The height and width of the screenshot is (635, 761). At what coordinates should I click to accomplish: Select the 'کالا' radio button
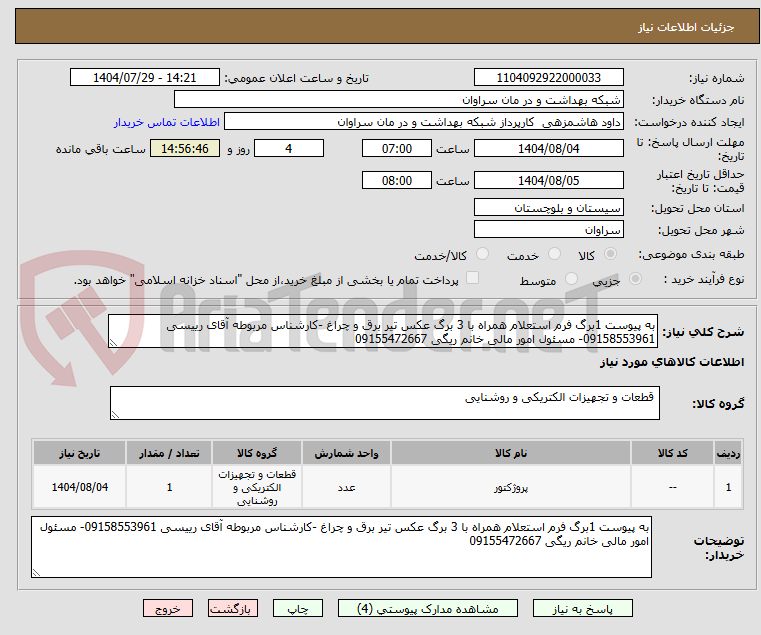[x=611, y=254]
